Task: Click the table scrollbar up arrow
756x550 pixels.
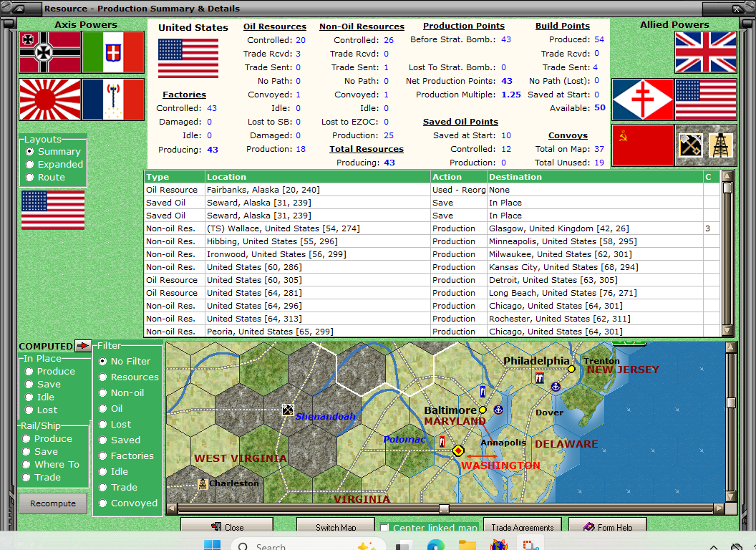Action: [x=727, y=175]
